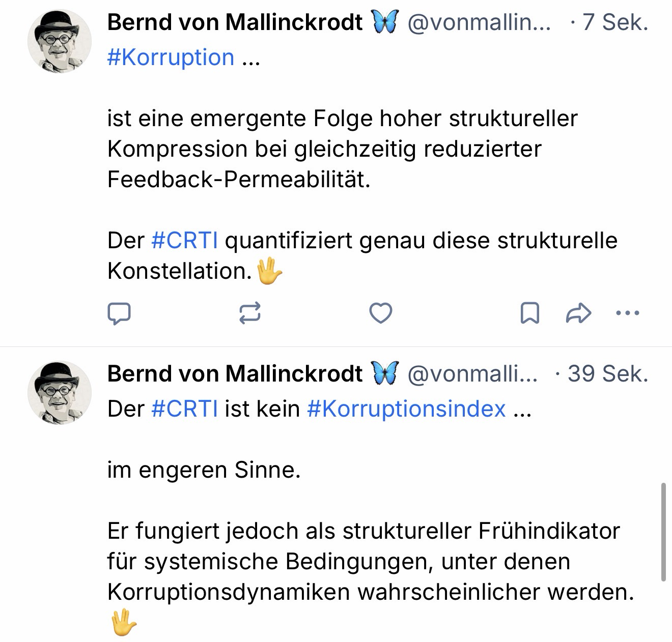Open #CRTI hashtag in second post
The width and height of the screenshot is (672, 642).
click(x=185, y=408)
